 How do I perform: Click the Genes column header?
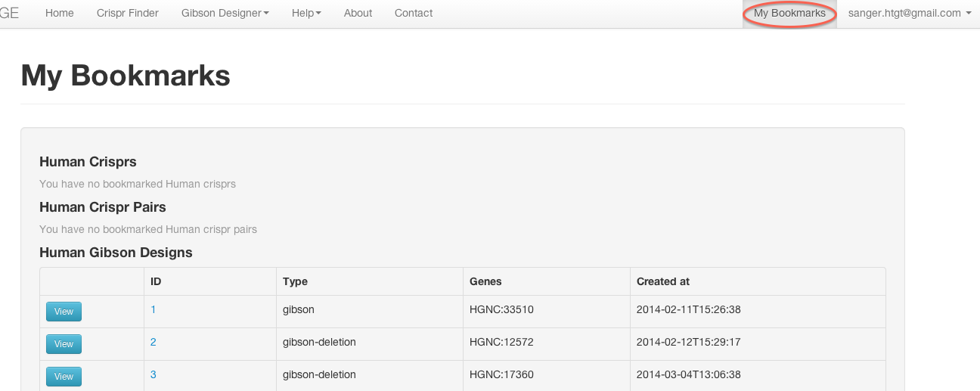pos(485,281)
